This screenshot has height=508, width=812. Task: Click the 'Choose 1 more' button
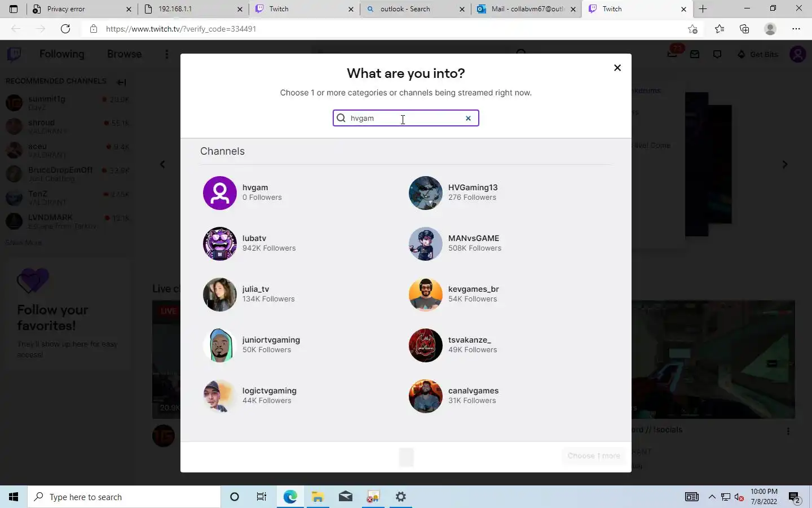click(x=593, y=456)
